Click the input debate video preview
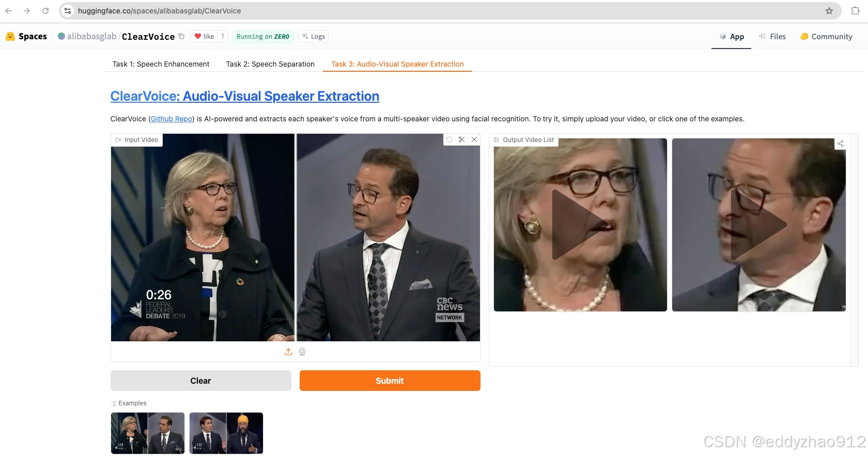Screen dimensions: 868x457 point(296,238)
